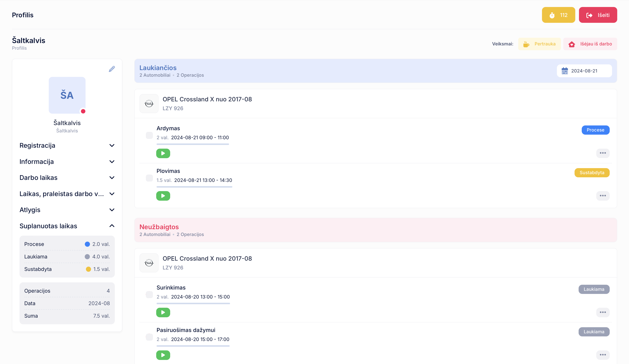Open the three-dots menu for Ardymas
629x364 pixels.
click(x=603, y=153)
